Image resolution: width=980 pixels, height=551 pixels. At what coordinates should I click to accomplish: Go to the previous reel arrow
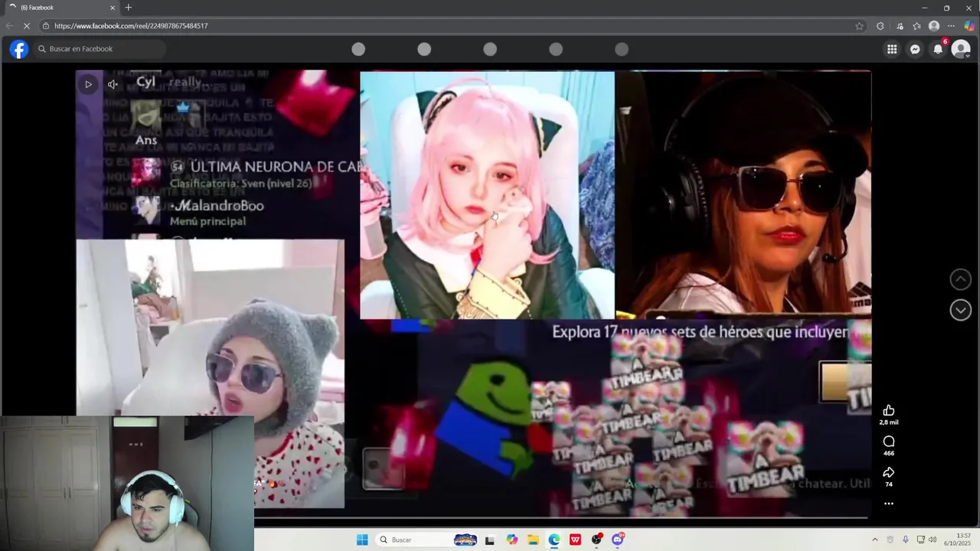(x=961, y=279)
